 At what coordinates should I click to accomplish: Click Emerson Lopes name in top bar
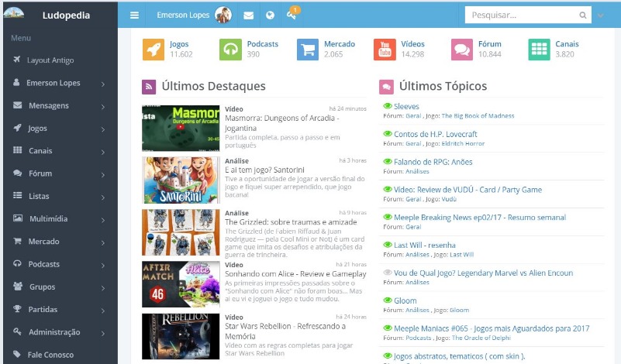point(183,15)
